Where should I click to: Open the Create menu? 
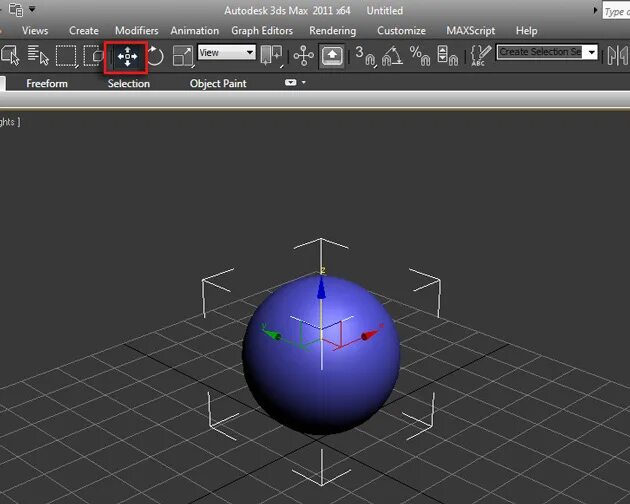pyautogui.click(x=84, y=31)
